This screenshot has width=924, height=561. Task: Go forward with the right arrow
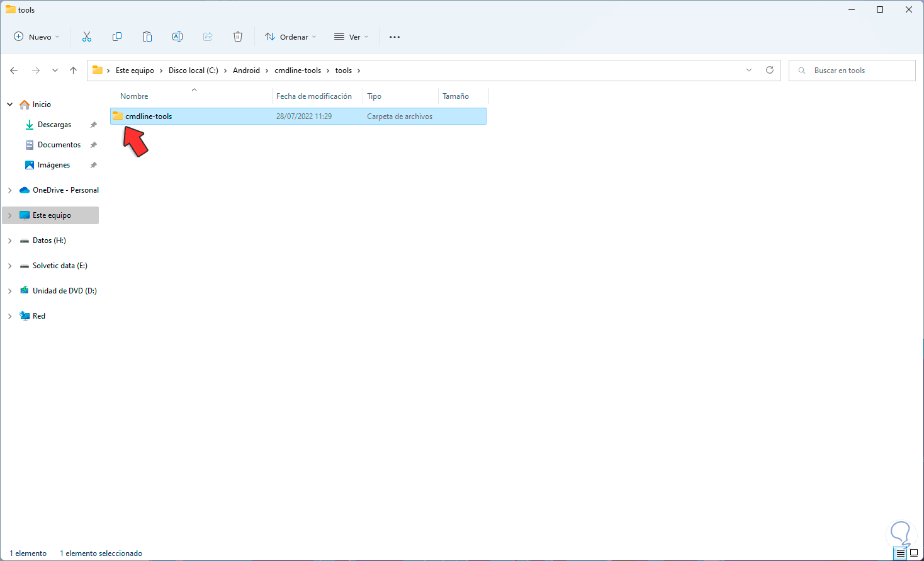(x=36, y=71)
